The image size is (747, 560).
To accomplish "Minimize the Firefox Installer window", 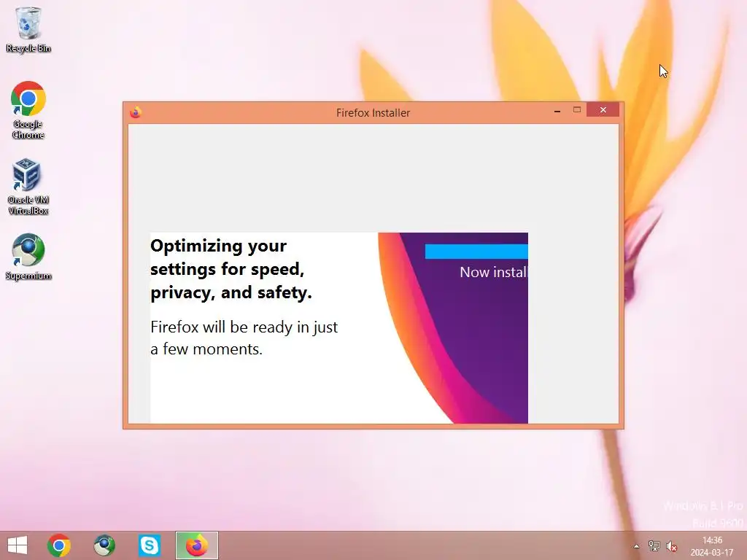I will point(557,111).
